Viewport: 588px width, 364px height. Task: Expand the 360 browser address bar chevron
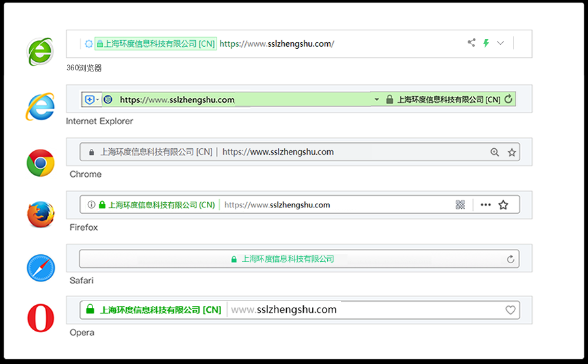(500, 43)
